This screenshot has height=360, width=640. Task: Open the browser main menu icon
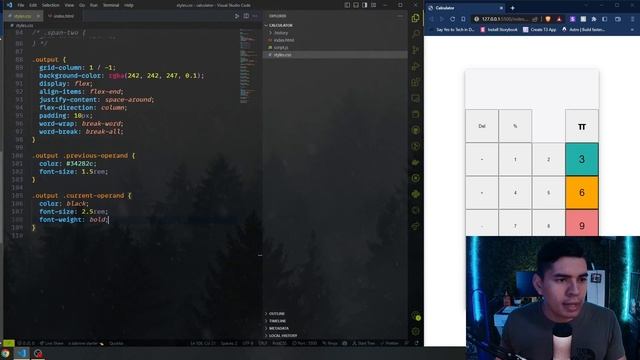click(633, 19)
